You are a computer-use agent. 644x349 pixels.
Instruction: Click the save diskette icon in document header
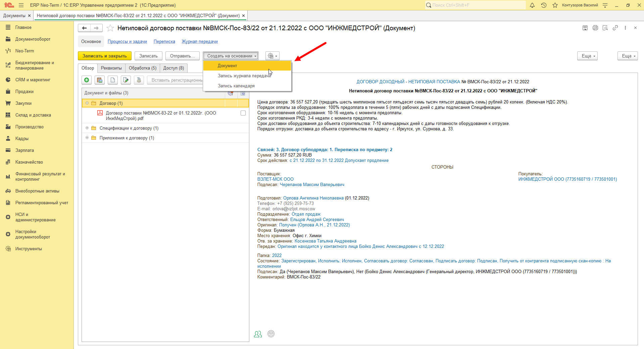(x=585, y=28)
